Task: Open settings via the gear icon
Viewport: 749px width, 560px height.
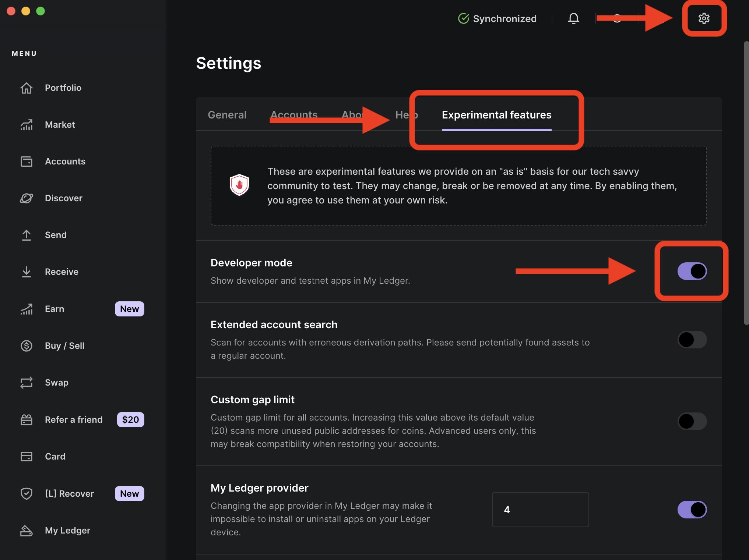Action: (x=704, y=18)
